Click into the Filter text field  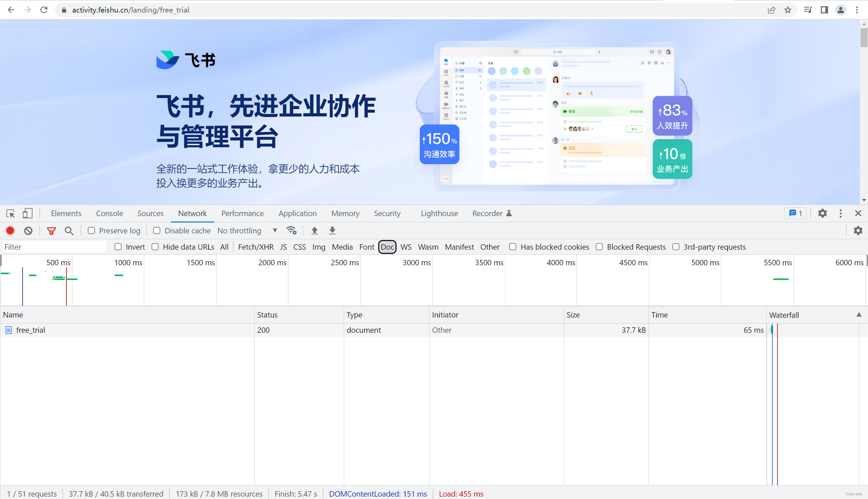[x=54, y=247]
